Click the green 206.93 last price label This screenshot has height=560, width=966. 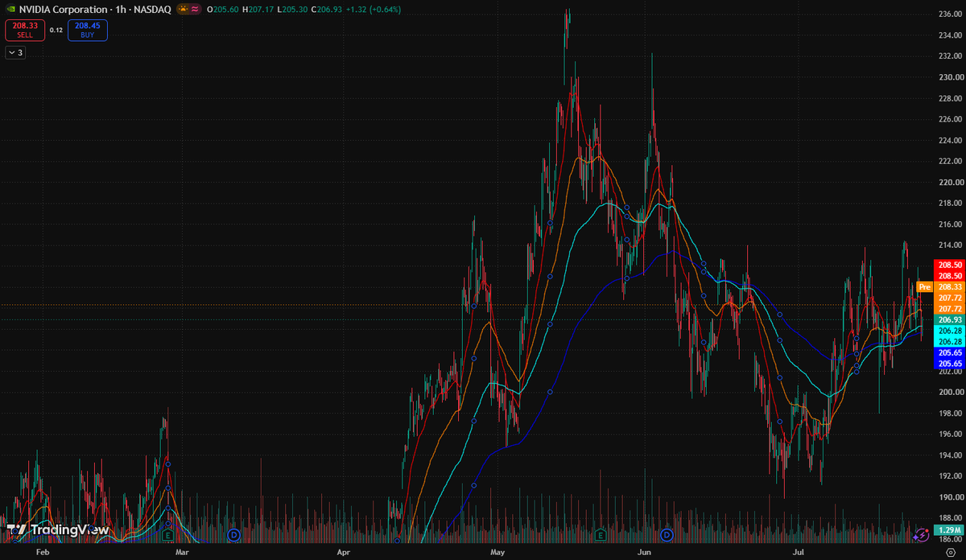point(948,319)
